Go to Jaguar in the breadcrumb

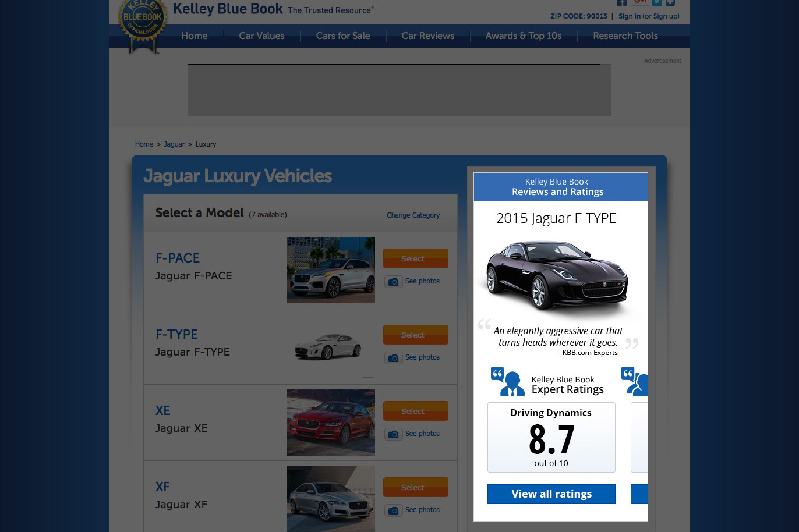click(174, 144)
